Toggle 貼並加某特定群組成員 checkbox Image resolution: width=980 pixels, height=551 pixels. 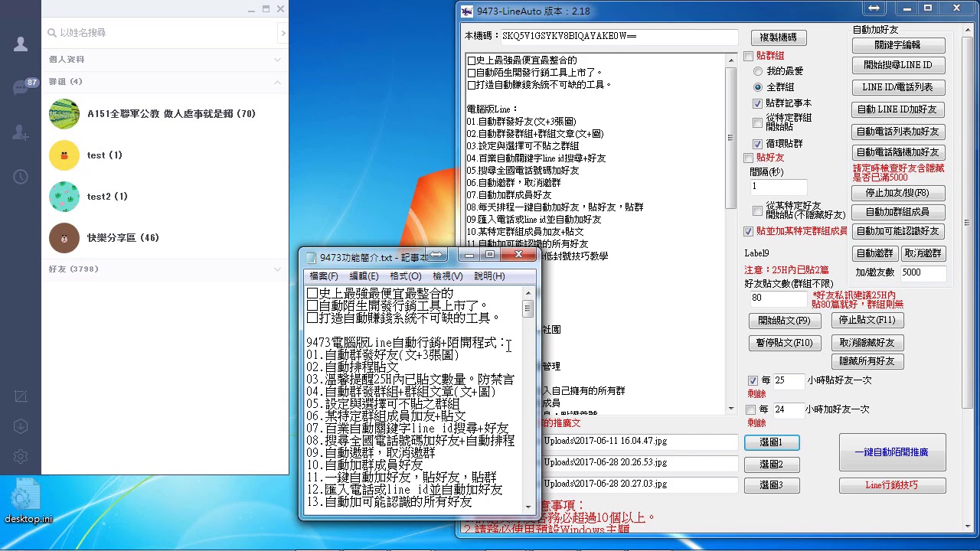coord(749,231)
